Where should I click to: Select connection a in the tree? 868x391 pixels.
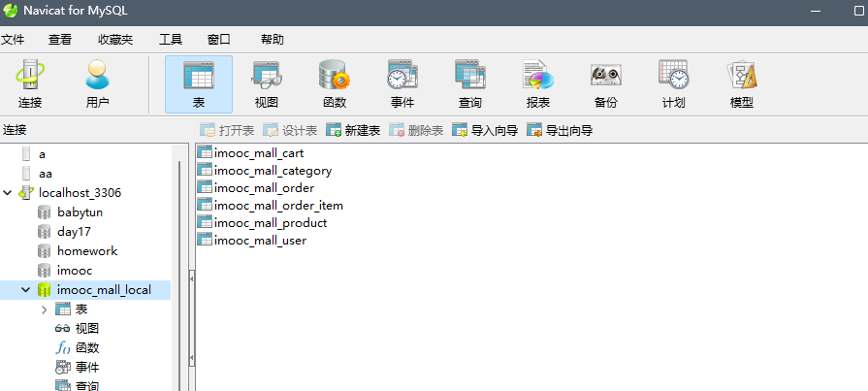click(x=42, y=154)
